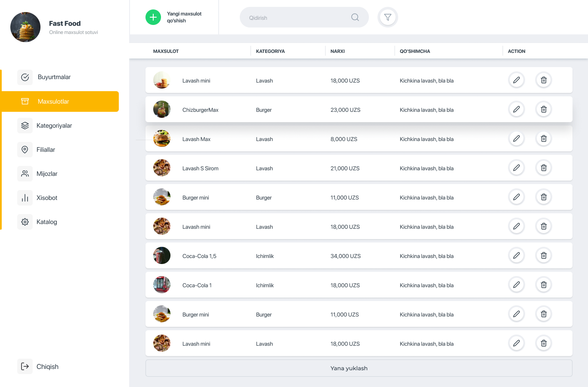Click the Fast Food profile picture

25,27
